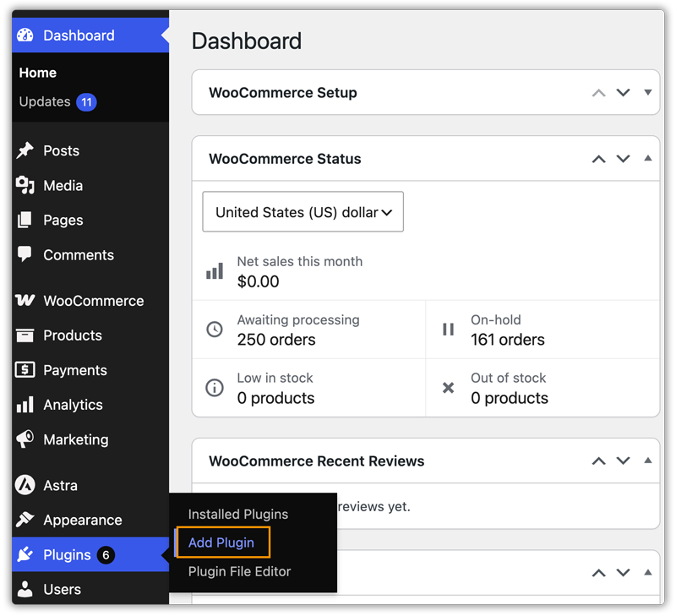The image size is (676, 616).
Task: Open the United States (US) dollar dropdown
Action: point(303,211)
